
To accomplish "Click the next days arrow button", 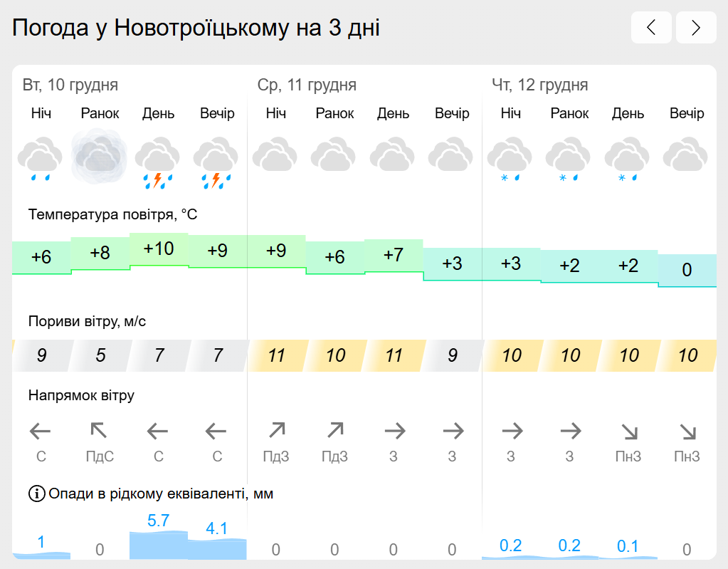I will [696, 27].
